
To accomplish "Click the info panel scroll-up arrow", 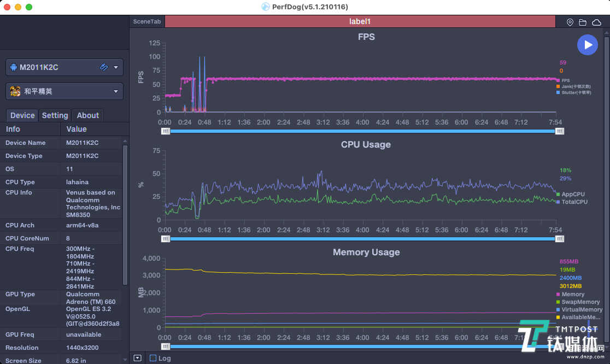I will pos(125,141).
